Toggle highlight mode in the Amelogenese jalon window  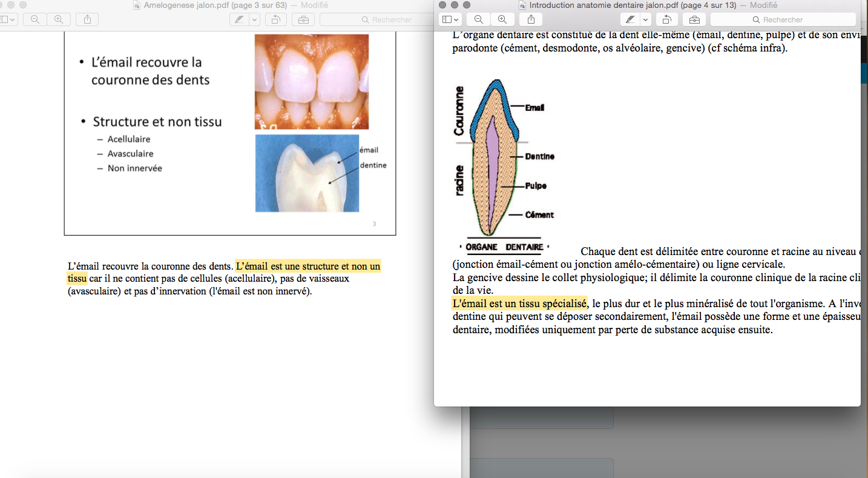(x=240, y=19)
